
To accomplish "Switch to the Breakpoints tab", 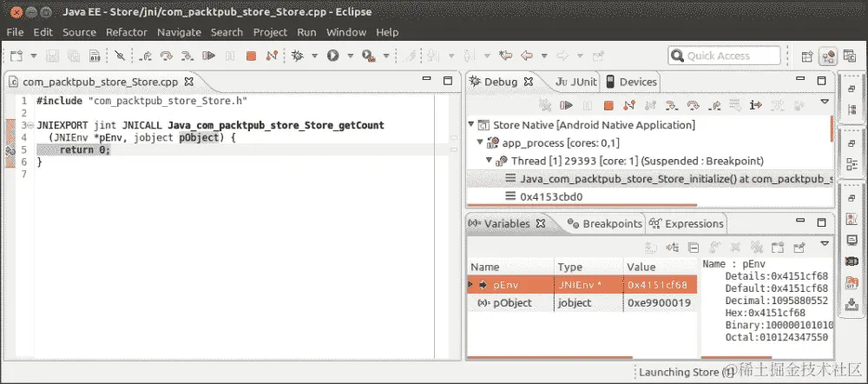I will click(x=604, y=224).
